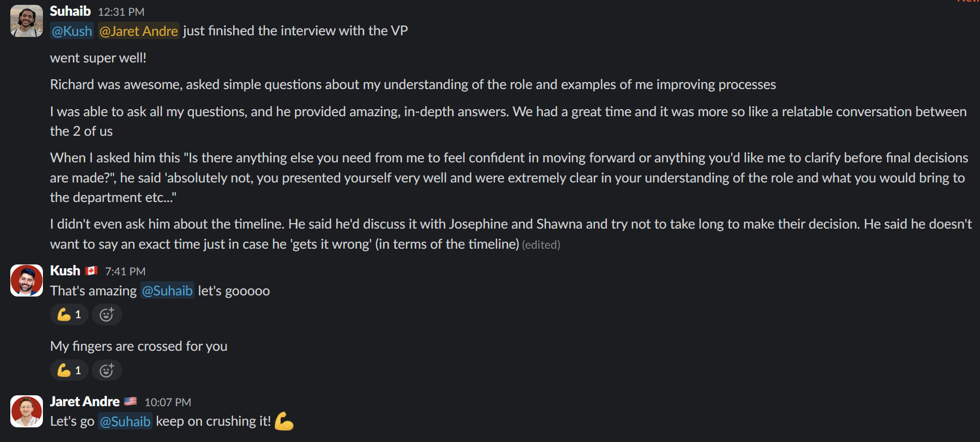The height and width of the screenshot is (442, 980).
Task: Open the @Jaret Andre mention in Suhaib's message
Action: click(139, 31)
